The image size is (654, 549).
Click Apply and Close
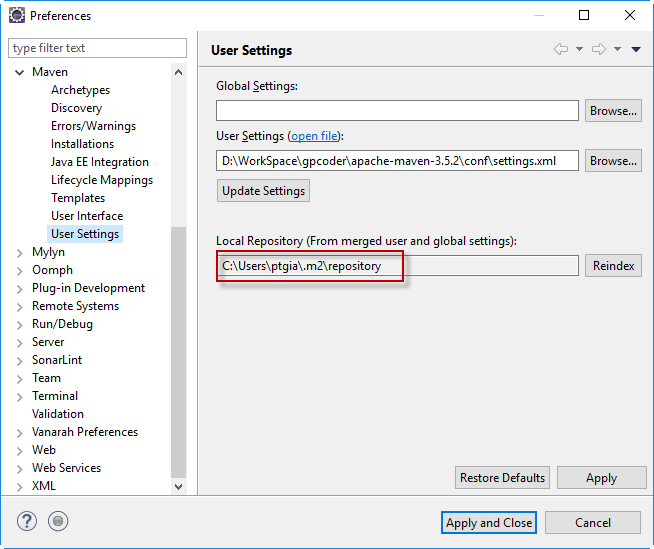tap(489, 522)
